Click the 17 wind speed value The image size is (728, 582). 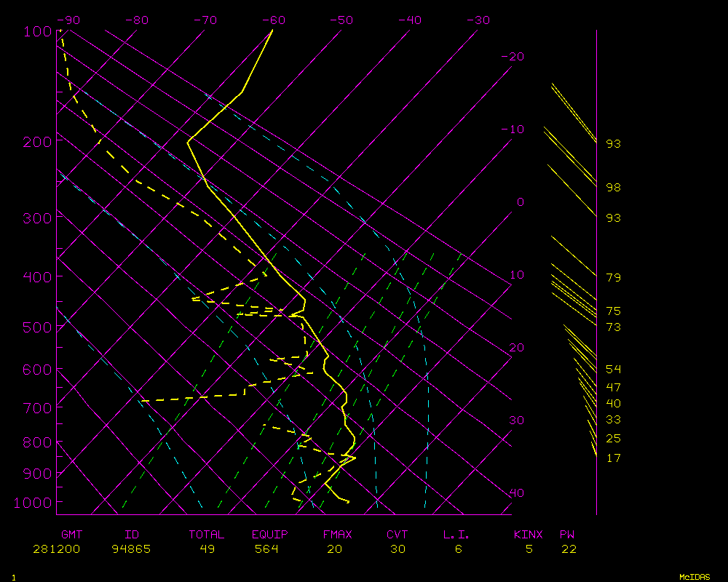click(x=613, y=458)
